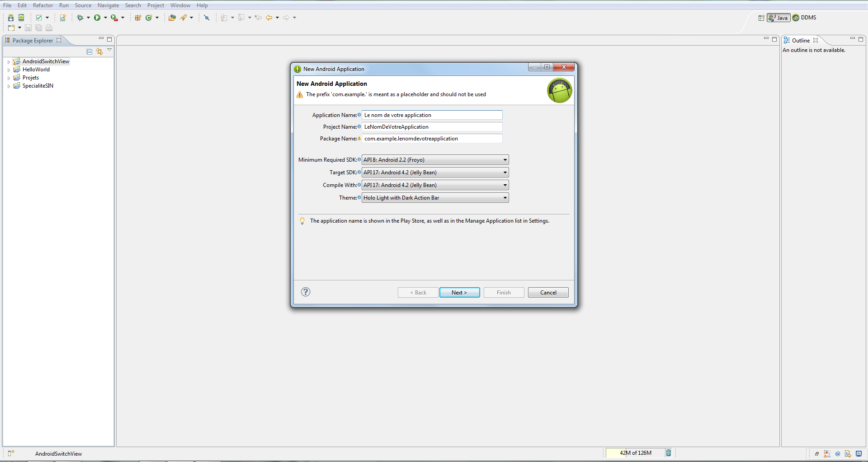The image size is (868, 462).
Task: Go to Next Annotation icon
Action: [224, 18]
